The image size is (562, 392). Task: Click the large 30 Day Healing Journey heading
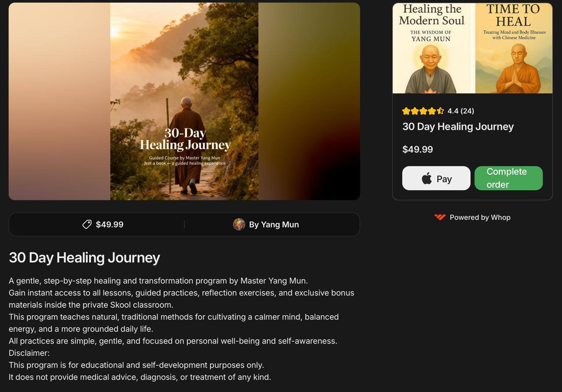pos(84,257)
